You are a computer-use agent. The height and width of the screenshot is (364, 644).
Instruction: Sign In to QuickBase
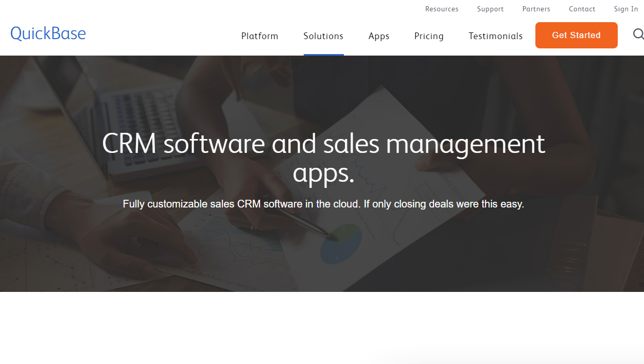click(625, 9)
